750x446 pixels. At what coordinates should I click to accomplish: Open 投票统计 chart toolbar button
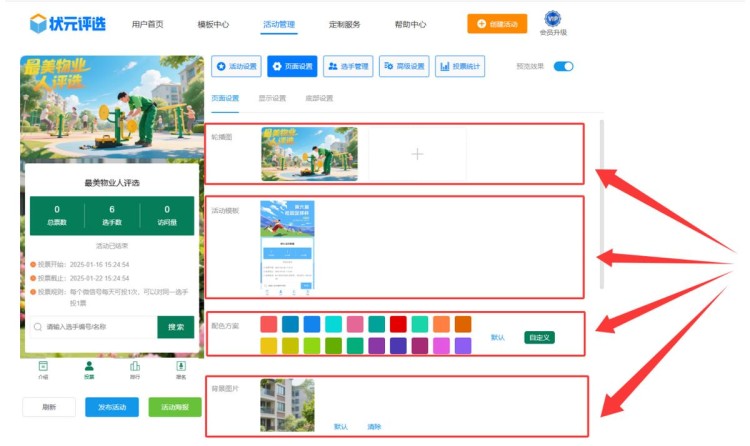pyautogui.click(x=459, y=67)
